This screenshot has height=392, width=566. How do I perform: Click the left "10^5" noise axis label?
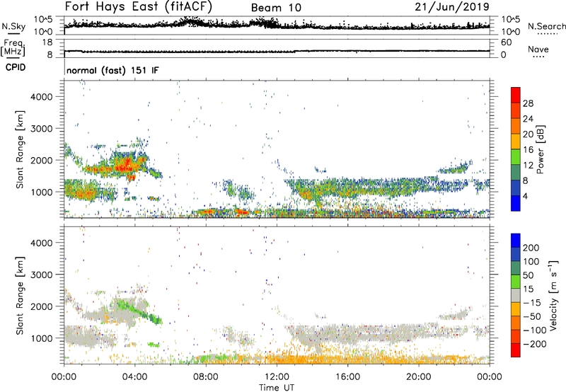click(x=43, y=20)
